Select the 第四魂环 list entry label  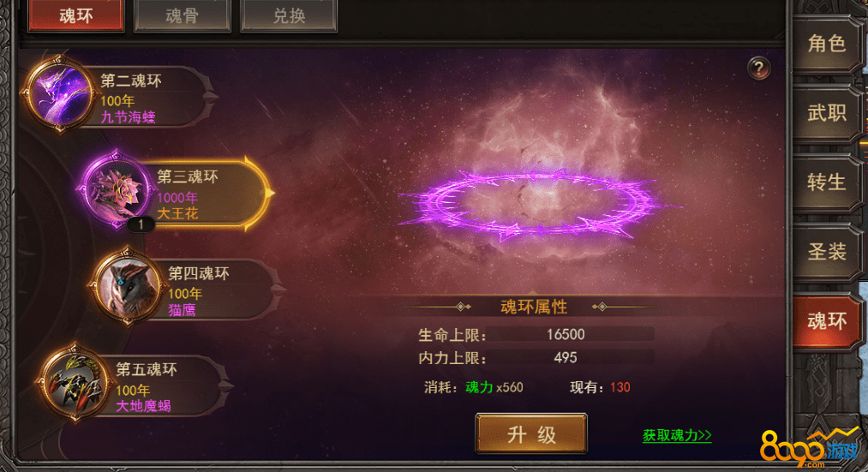tap(198, 273)
